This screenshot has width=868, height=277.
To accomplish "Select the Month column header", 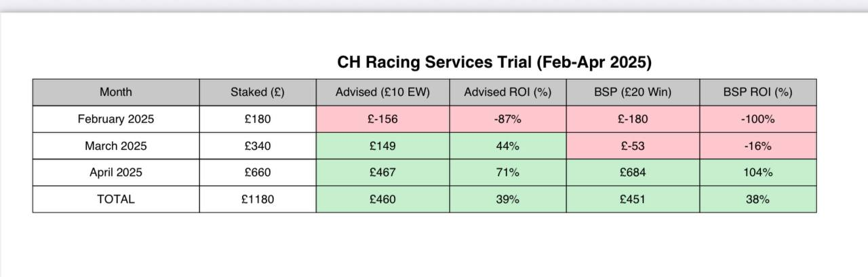I will 116,92.
